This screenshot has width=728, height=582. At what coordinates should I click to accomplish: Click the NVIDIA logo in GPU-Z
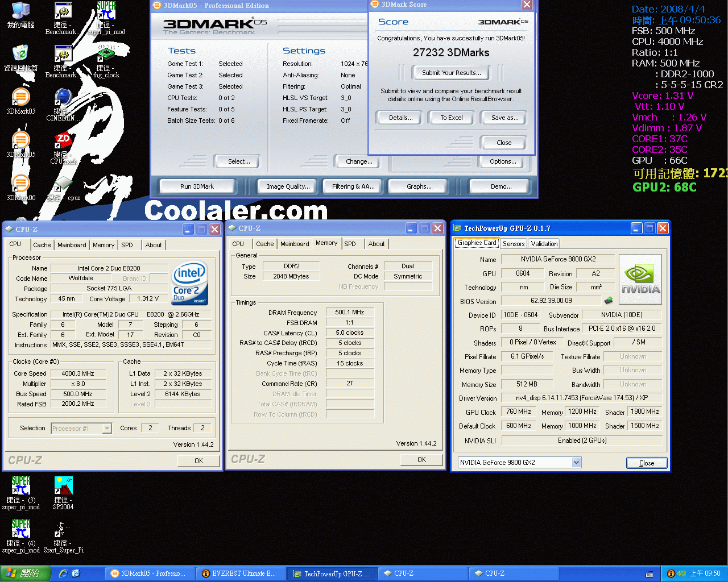(x=640, y=279)
